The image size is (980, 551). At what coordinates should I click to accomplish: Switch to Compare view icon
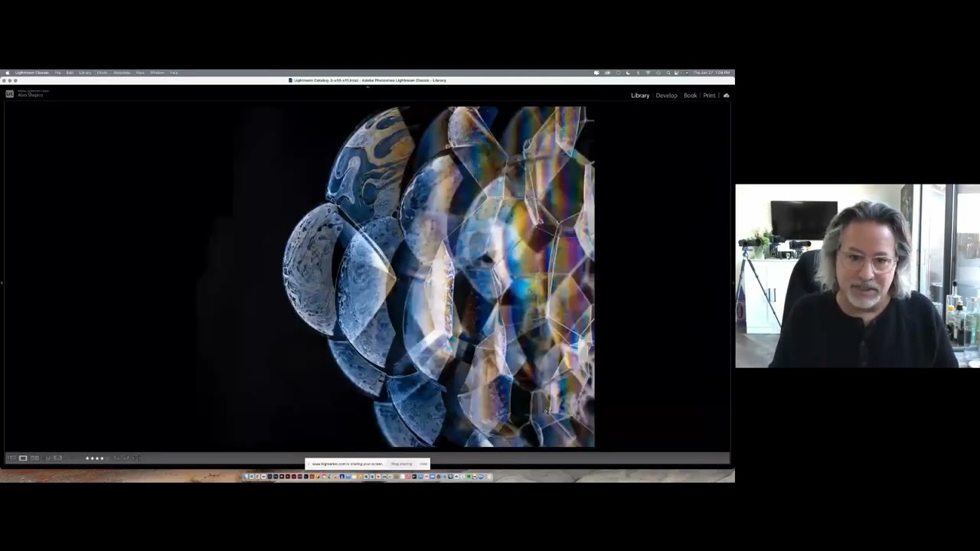tap(34, 458)
